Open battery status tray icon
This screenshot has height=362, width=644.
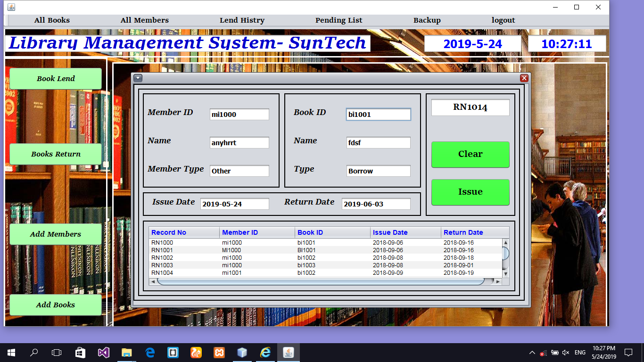point(555,353)
